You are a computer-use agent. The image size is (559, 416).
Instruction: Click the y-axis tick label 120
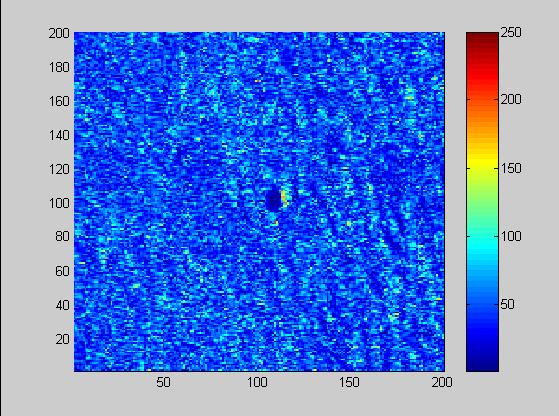coord(59,169)
